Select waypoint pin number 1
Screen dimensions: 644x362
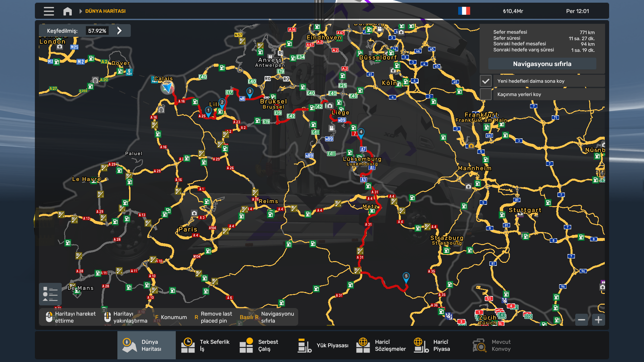[208, 112]
